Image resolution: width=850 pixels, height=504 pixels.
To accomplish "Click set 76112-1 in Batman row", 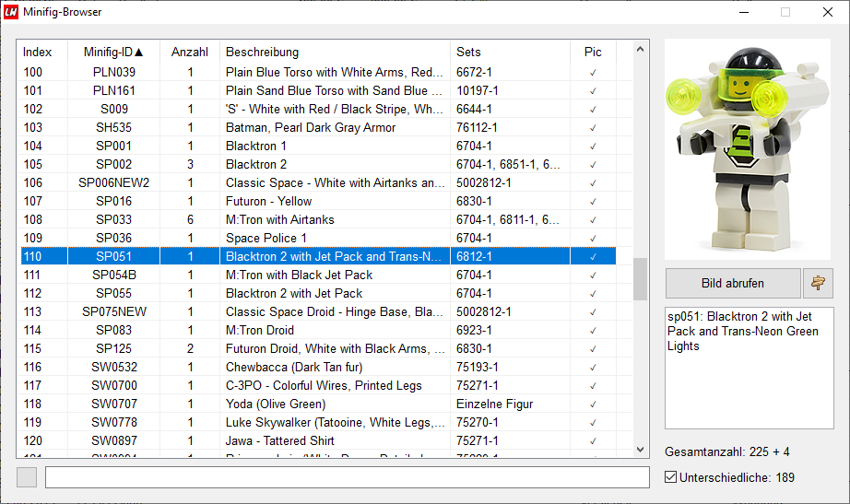I will pyautogui.click(x=477, y=127).
